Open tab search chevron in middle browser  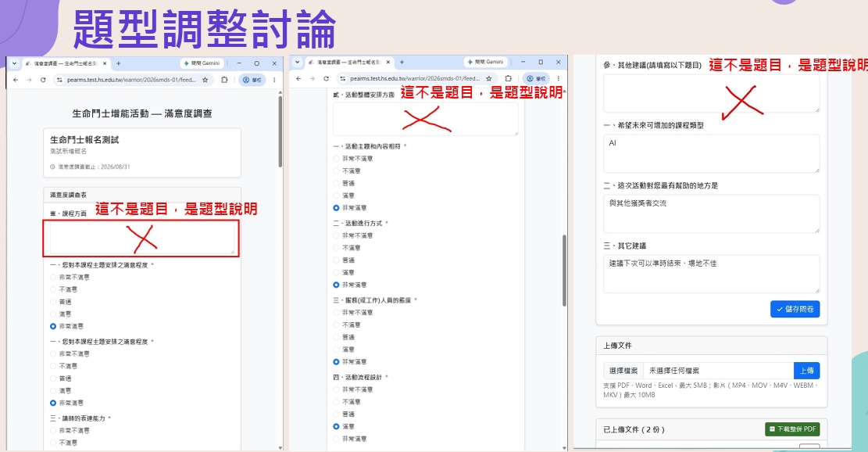click(297, 62)
